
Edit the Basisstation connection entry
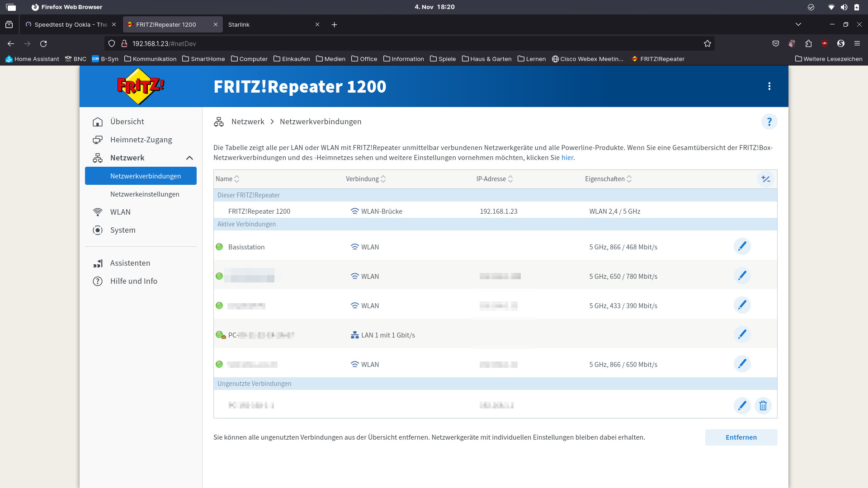[x=742, y=247]
